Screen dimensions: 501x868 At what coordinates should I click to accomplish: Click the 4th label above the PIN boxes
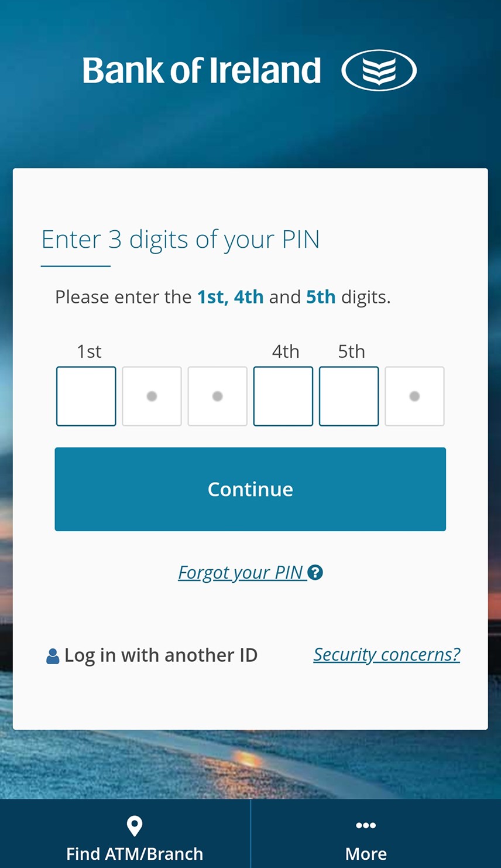(286, 351)
